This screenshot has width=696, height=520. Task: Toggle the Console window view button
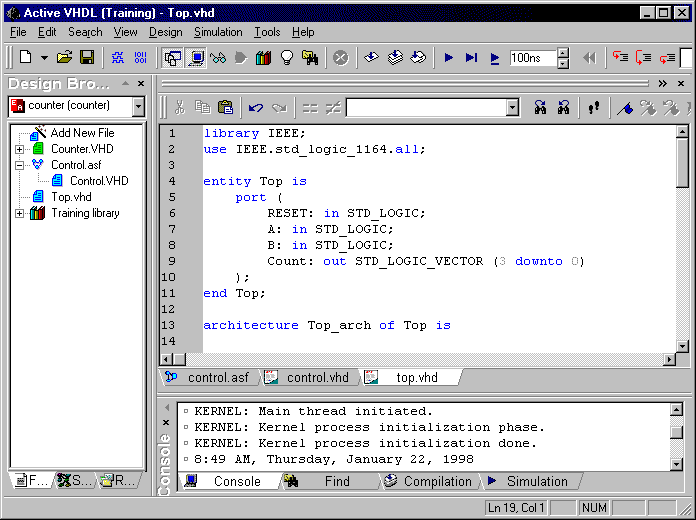(x=195, y=58)
